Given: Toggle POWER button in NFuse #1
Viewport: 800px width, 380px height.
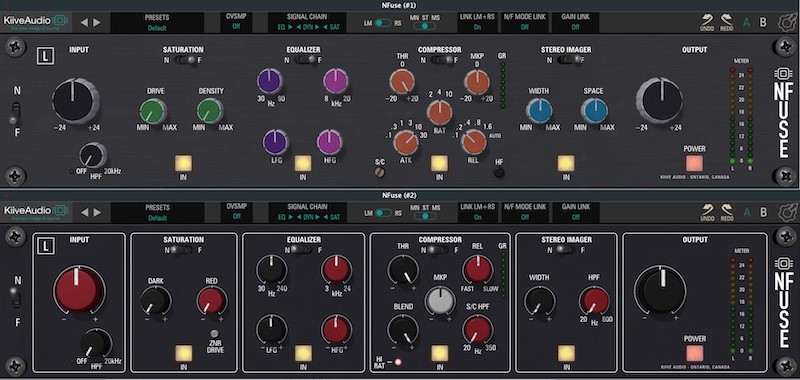Looking at the screenshot, I should pyautogui.click(x=694, y=163).
